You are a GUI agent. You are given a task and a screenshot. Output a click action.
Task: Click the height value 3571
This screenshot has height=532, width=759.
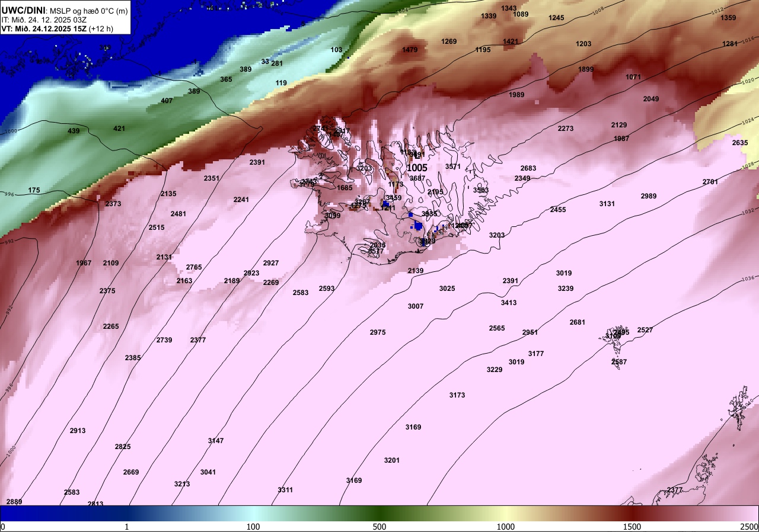(453, 166)
